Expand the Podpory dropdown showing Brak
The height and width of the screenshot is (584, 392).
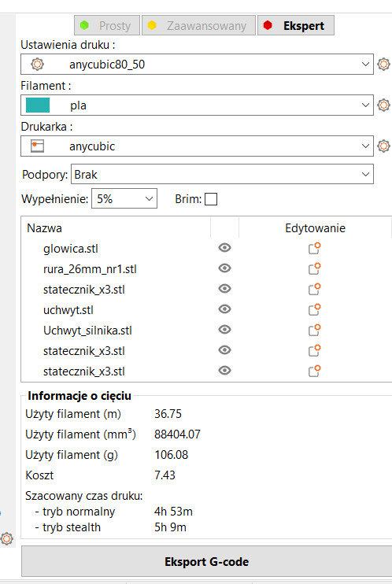222,174
